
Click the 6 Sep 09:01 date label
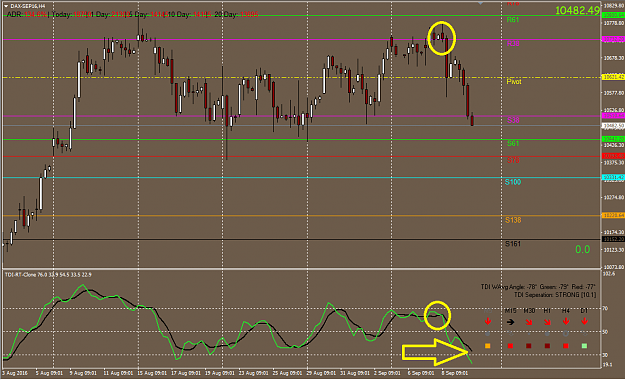pos(421,373)
